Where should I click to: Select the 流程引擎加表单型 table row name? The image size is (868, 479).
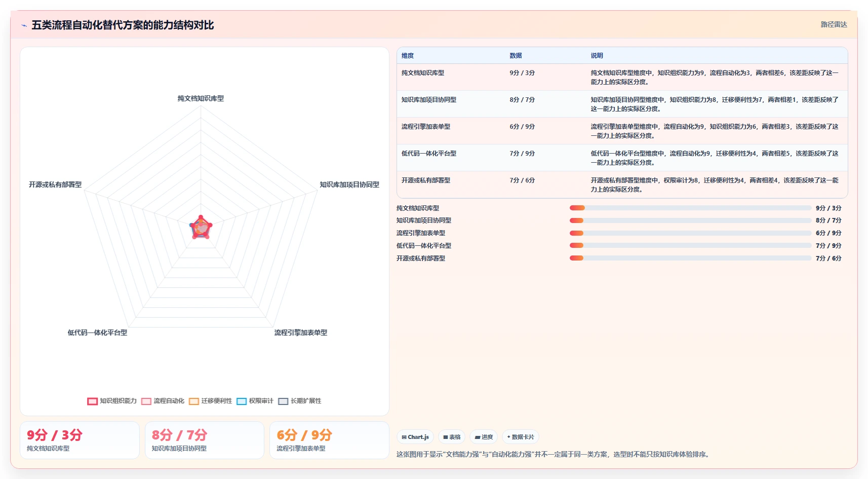pos(426,127)
